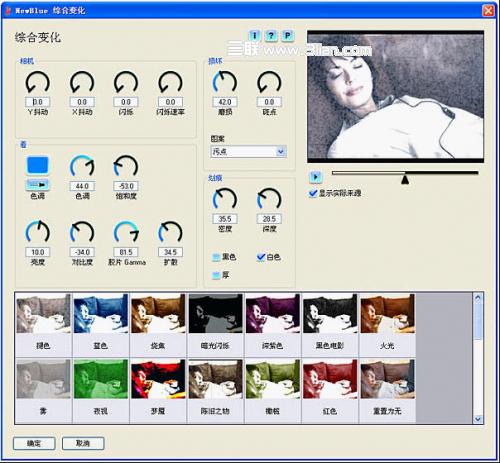Uncheck the 白色 scratch checkbox
Viewport: 500px width, 463px height.
point(261,257)
